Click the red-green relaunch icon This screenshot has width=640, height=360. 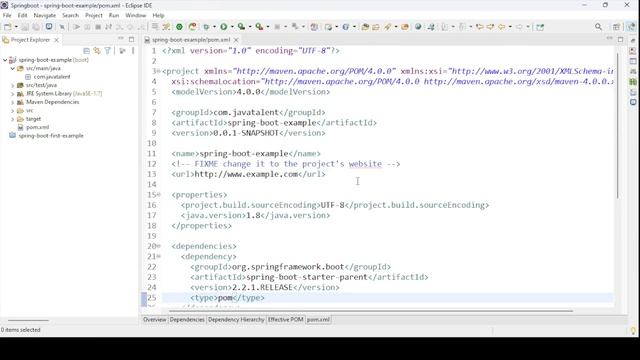click(192, 27)
